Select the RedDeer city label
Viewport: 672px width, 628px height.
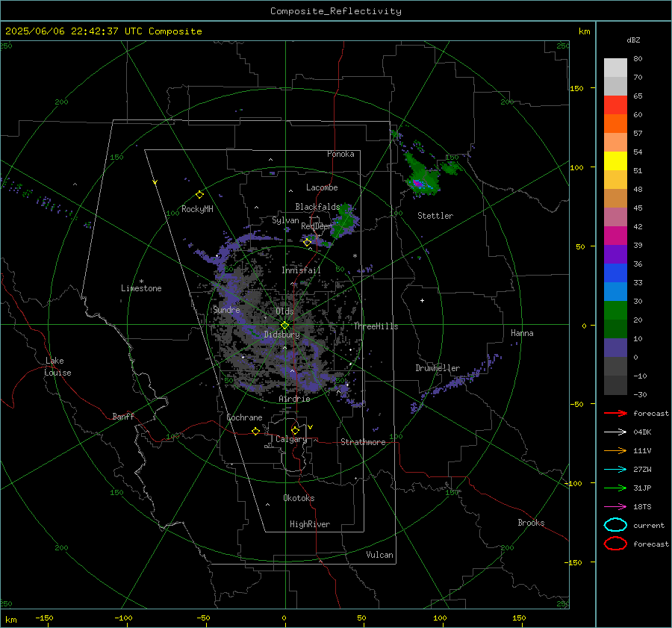pos(317,226)
